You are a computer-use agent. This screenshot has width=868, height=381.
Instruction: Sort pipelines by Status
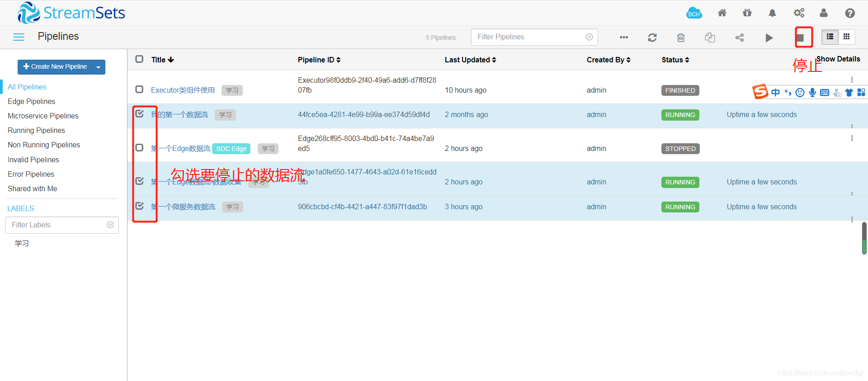[x=675, y=60]
